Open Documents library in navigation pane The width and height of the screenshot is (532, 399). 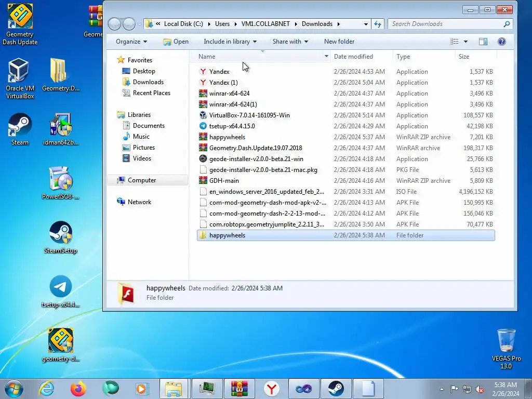149,126
